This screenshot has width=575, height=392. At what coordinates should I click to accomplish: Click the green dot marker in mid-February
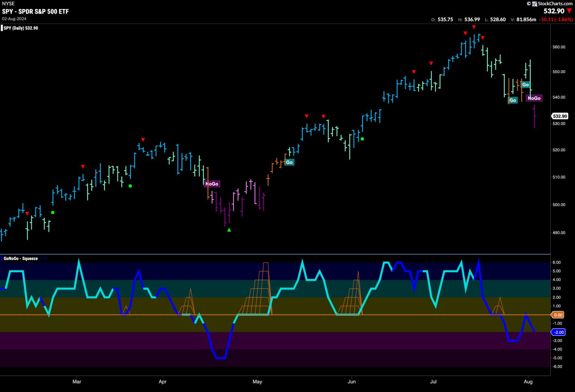coord(53,212)
